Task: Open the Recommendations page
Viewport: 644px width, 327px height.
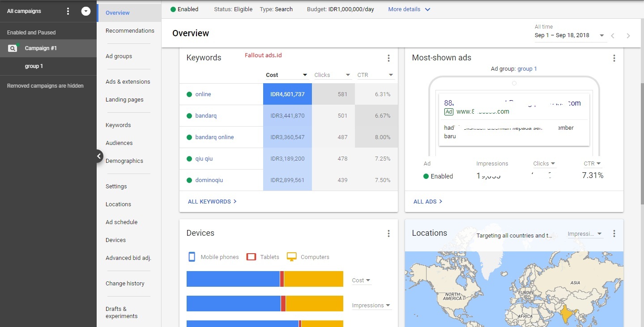Action: pos(130,31)
